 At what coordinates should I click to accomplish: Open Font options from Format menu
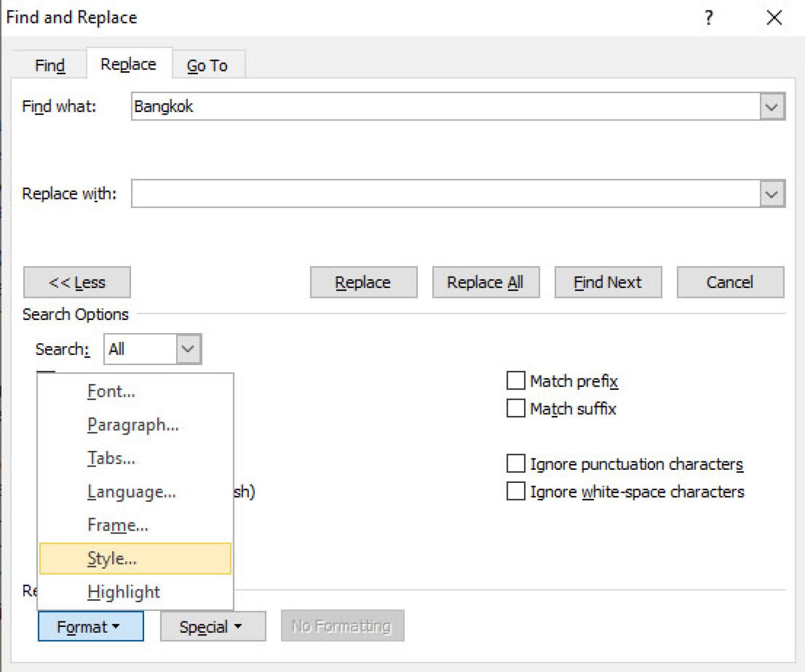pos(111,391)
